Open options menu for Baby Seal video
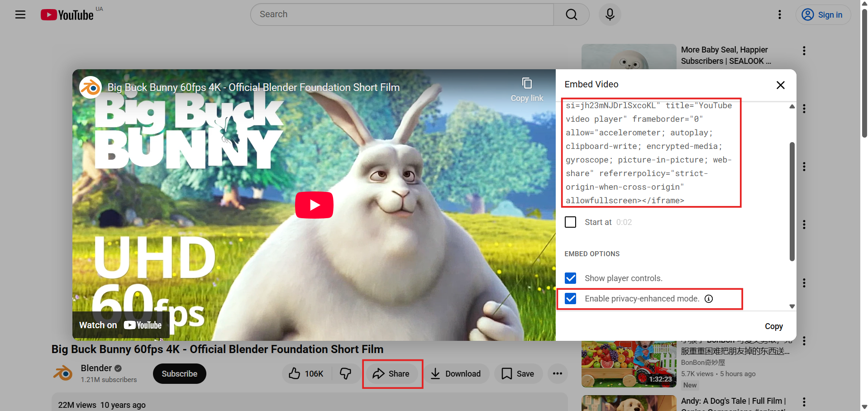 (804, 51)
